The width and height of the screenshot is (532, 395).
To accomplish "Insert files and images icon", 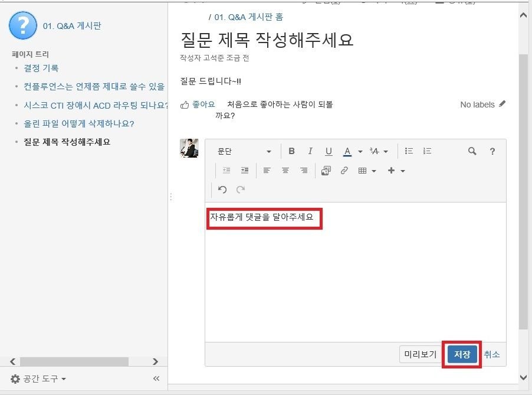I will tap(326, 171).
